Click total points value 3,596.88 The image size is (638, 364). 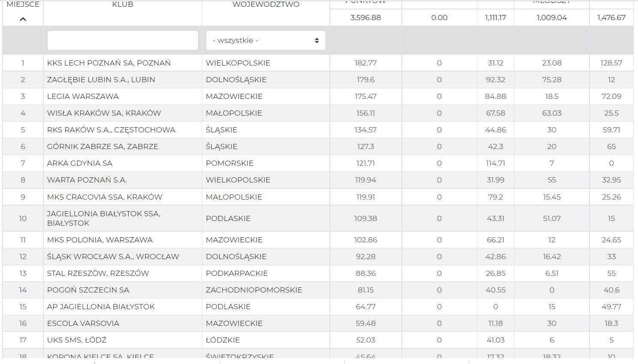click(366, 18)
